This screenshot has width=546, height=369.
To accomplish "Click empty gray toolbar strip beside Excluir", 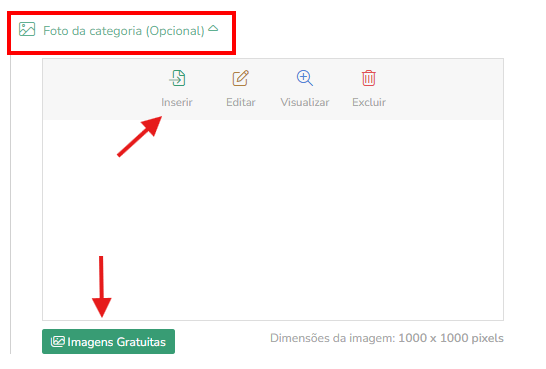I will pyautogui.click(x=446, y=89).
